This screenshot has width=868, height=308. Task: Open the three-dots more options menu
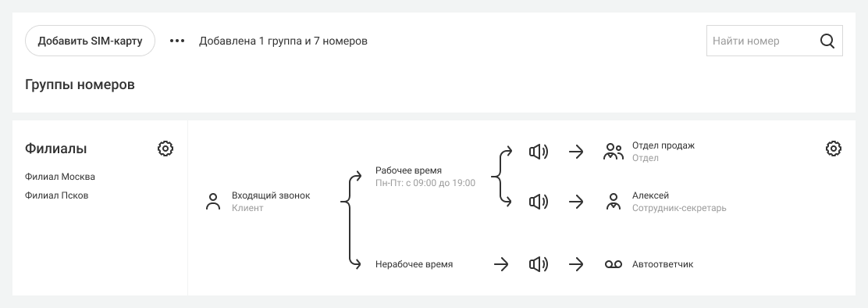click(x=177, y=41)
